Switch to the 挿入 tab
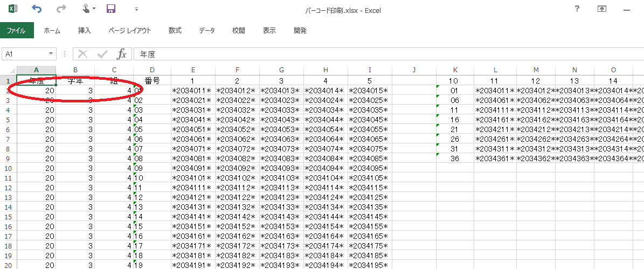The height and width of the screenshot is (269, 644). coord(84,30)
